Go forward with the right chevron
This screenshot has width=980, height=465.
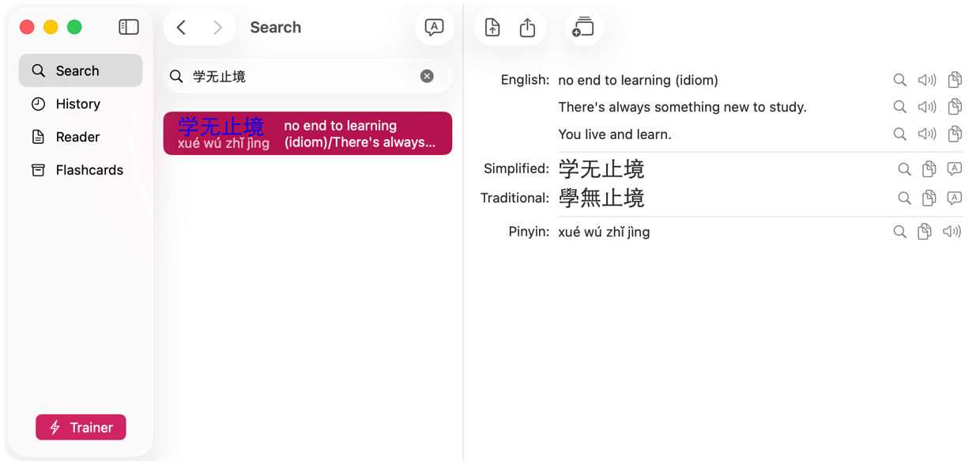[x=217, y=28]
